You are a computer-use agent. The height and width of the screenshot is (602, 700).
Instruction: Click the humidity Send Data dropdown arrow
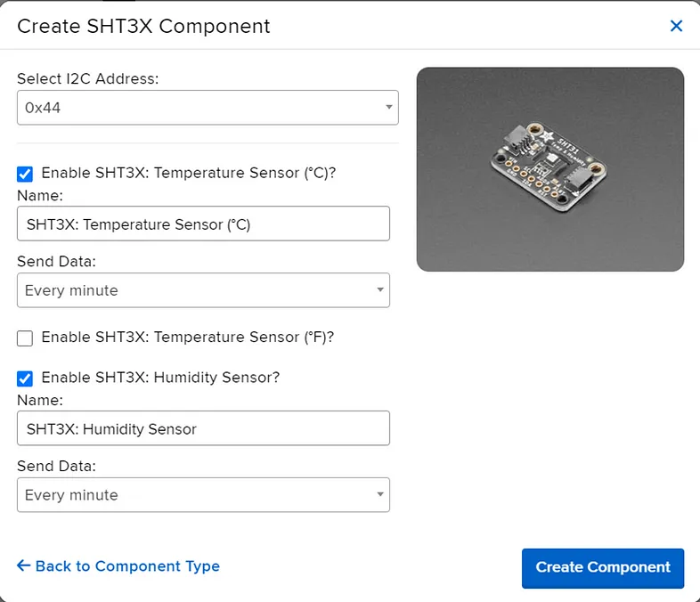380,494
